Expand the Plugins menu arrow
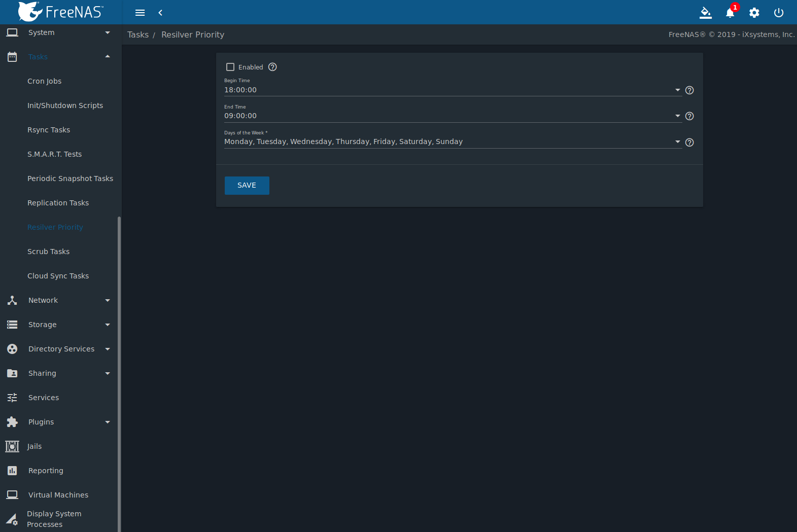The height and width of the screenshot is (532, 797). [108, 422]
